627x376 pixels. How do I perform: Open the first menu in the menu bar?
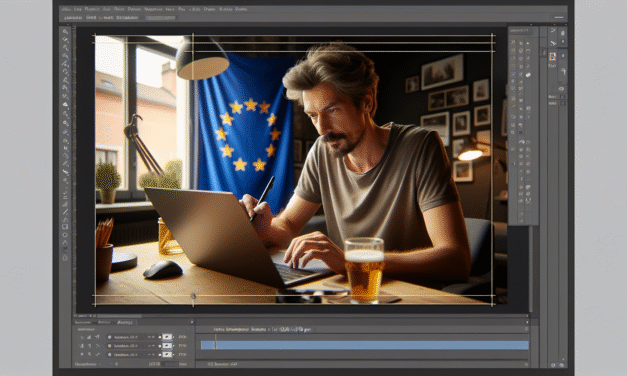[66, 9]
